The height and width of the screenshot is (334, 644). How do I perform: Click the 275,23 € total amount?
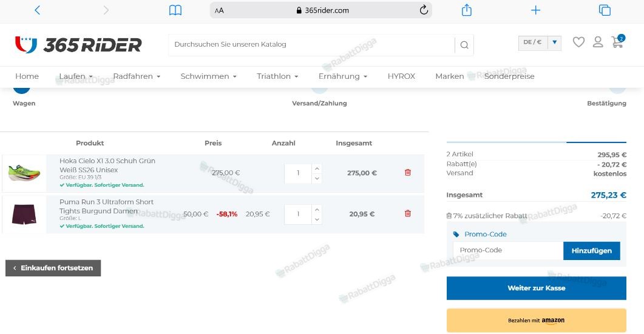(x=609, y=195)
